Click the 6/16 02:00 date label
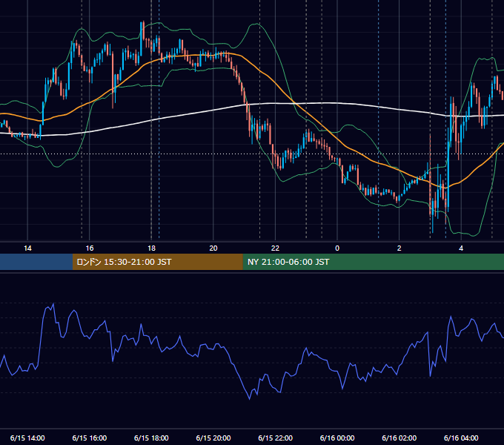The height and width of the screenshot is (445, 504). click(x=399, y=438)
